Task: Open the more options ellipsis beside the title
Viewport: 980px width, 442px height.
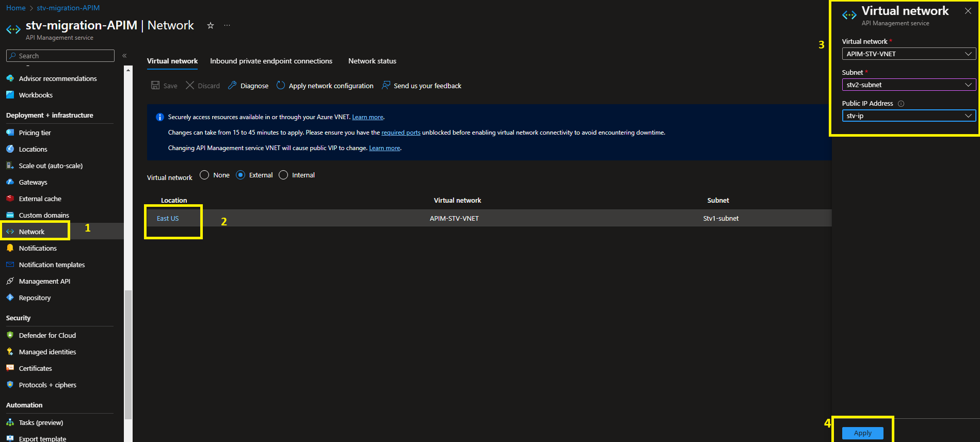Action: click(227, 25)
